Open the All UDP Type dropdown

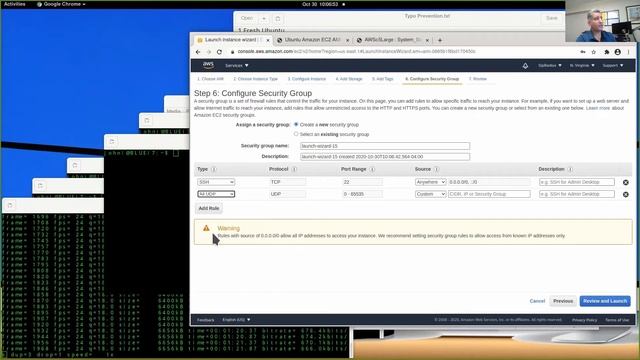pyautogui.click(x=216, y=194)
